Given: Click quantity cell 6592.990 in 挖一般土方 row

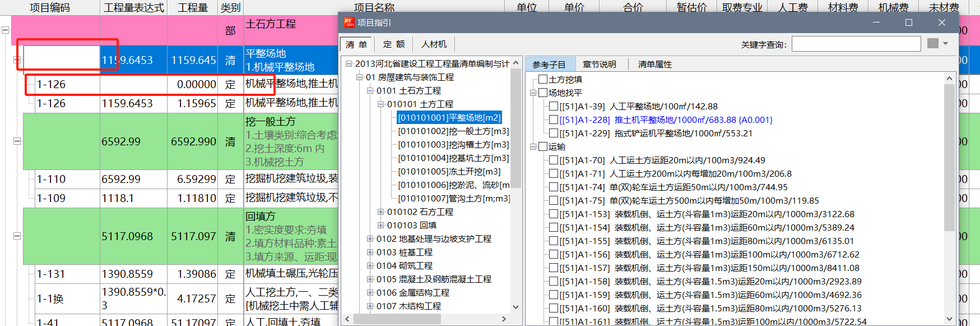Looking at the screenshot, I should click(x=193, y=142).
